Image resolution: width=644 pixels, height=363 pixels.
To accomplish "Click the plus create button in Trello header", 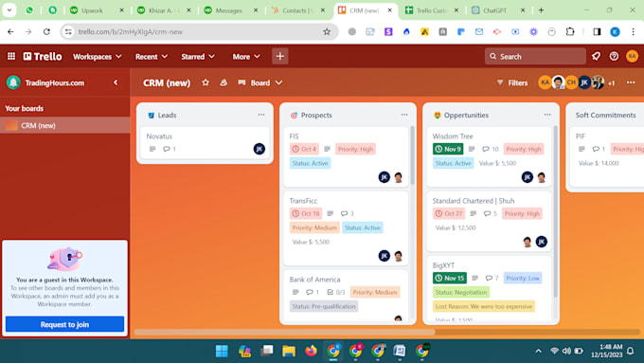I will click(x=280, y=56).
